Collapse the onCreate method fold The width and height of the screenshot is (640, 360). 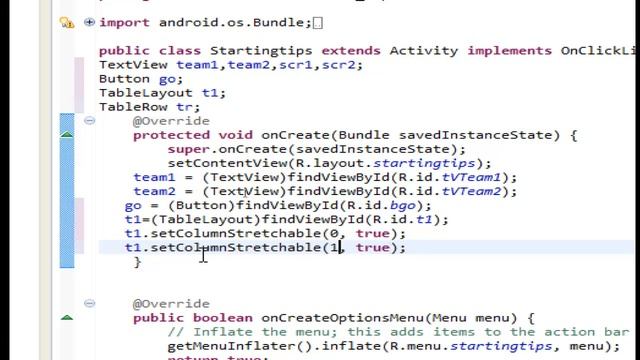coord(89,120)
